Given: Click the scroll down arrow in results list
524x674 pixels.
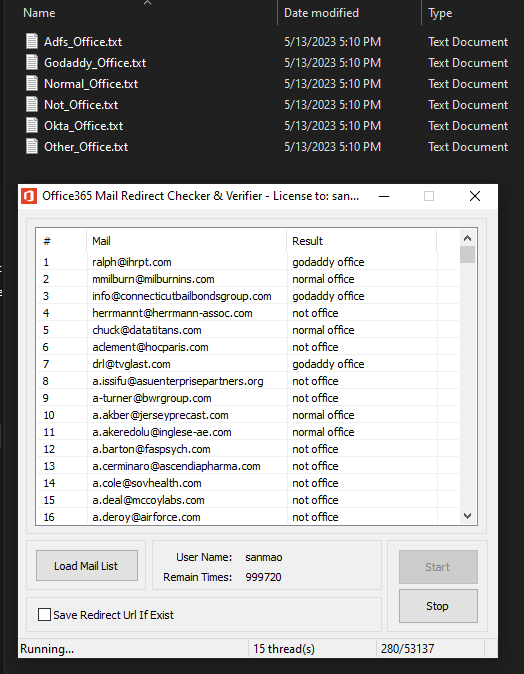Looking at the screenshot, I should pos(468,516).
